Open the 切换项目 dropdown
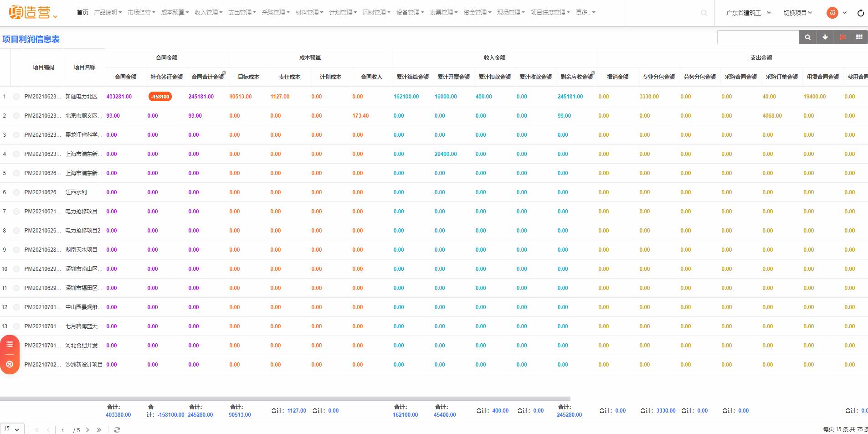 [797, 13]
